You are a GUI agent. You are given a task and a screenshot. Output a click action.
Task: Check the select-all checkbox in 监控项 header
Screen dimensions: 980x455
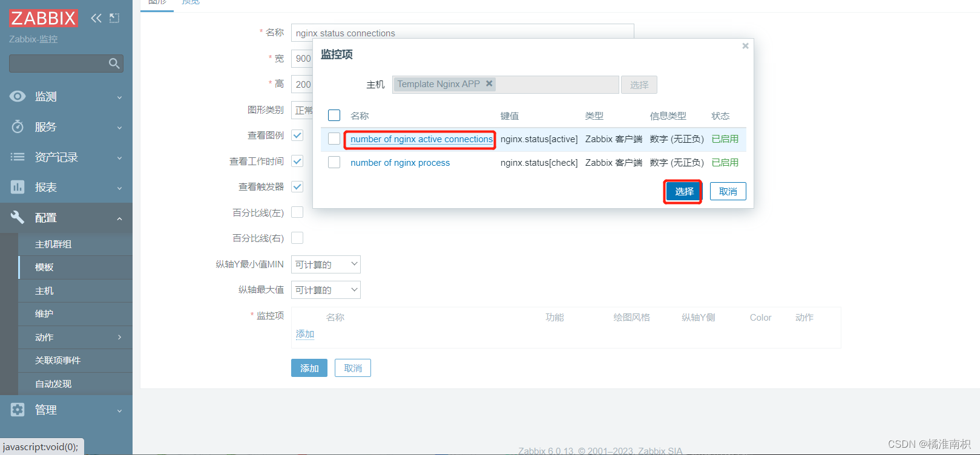(334, 115)
